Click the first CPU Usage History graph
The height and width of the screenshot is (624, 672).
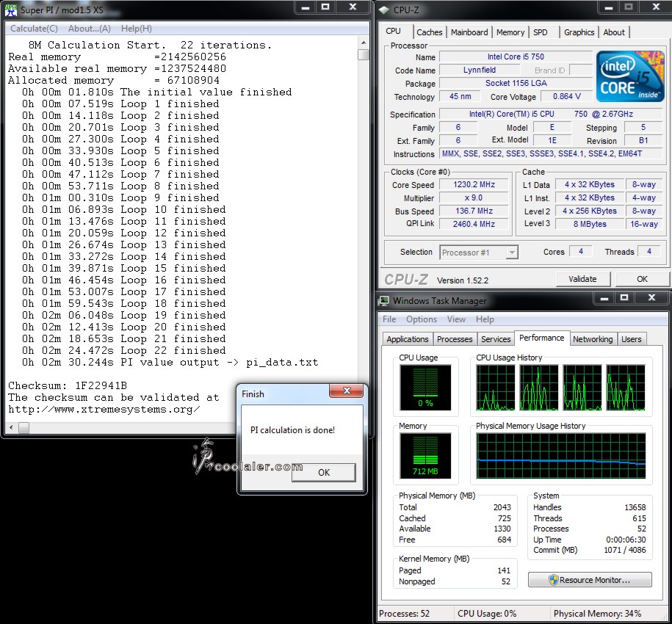click(496, 388)
